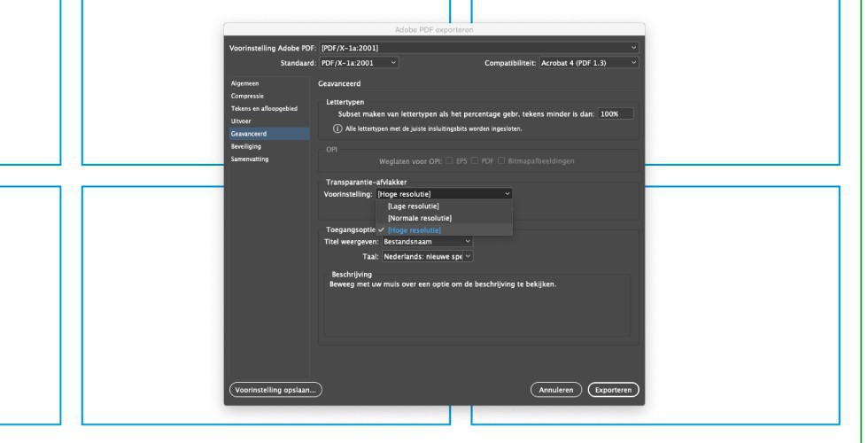Collapse the Transparantie-afvlakker Voorinstelling dropdown
The image size is (868, 443).
444,194
